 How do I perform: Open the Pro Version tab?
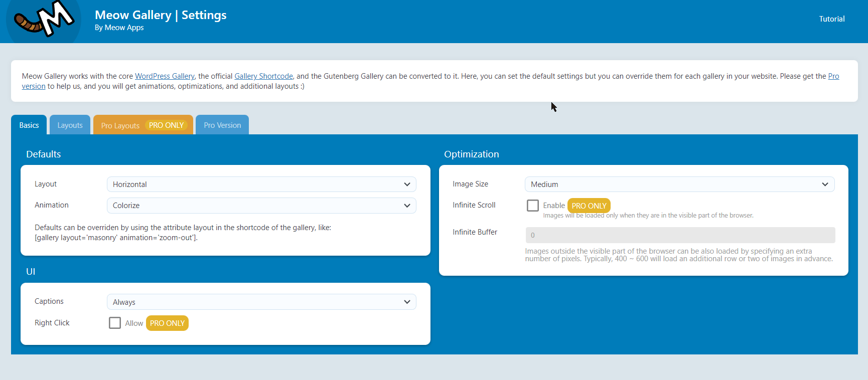[222, 125]
